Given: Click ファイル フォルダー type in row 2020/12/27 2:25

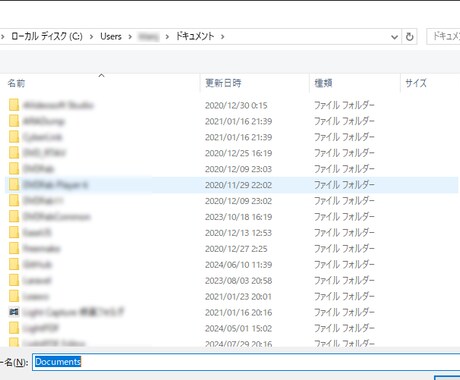Looking at the screenshot, I should tap(344, 249).
